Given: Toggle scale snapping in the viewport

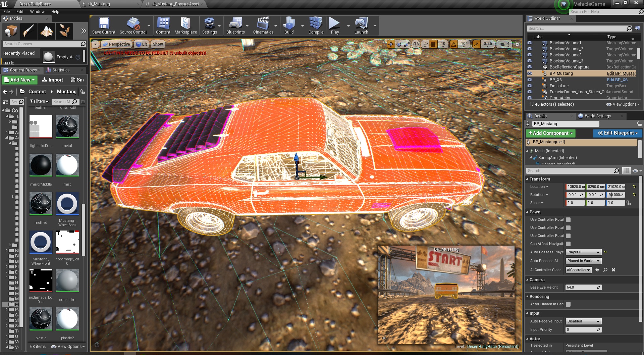Looking at the screenshot, I should [x=476, y=44].
